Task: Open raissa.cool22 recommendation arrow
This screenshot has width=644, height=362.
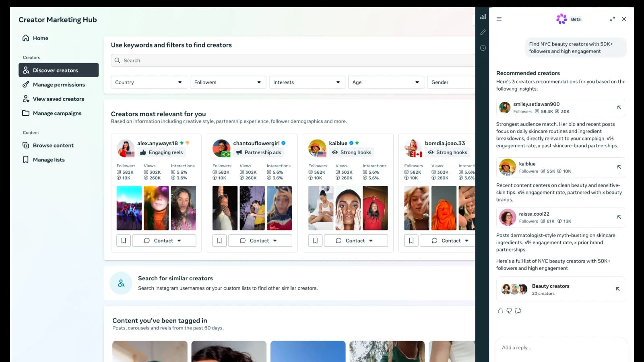Action: [x=619, y=217]
